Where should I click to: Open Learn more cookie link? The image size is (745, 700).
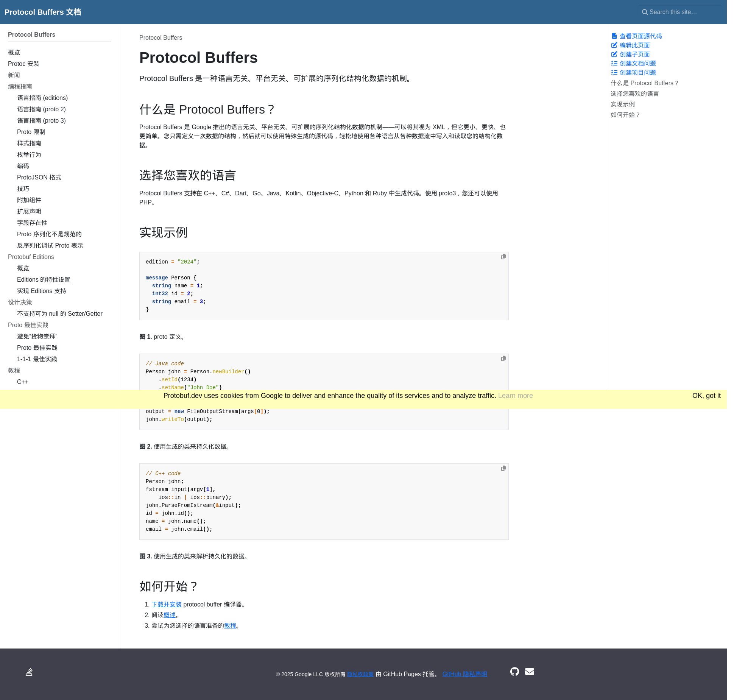[515, 396]
